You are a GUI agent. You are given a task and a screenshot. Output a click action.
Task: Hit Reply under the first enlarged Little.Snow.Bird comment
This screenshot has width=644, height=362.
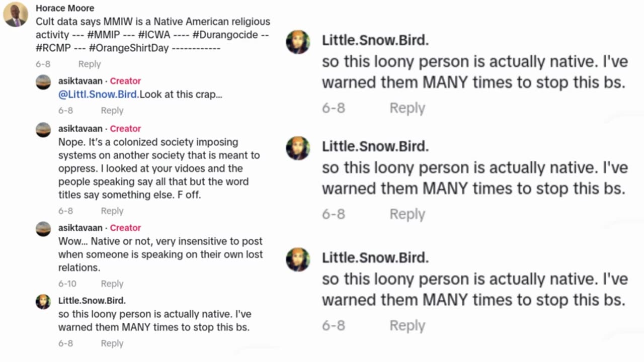[x=407, y=108]
